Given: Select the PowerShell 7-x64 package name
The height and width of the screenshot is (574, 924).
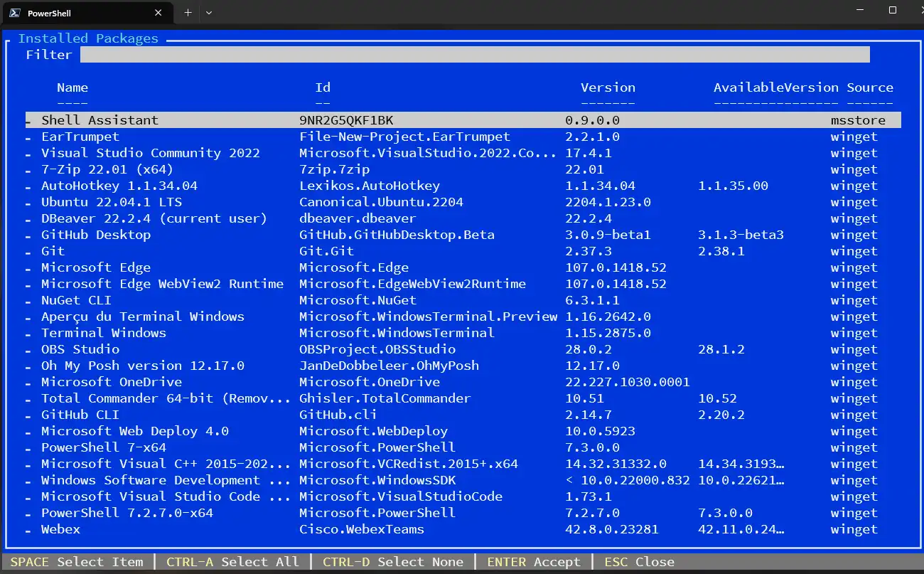Looking at the screenshot, I should (104, 447).
